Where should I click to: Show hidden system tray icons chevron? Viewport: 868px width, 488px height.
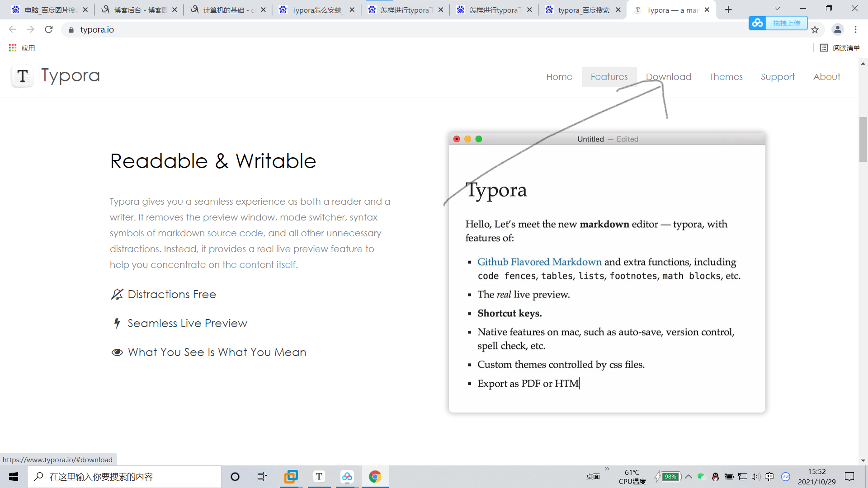pos(689,476)
